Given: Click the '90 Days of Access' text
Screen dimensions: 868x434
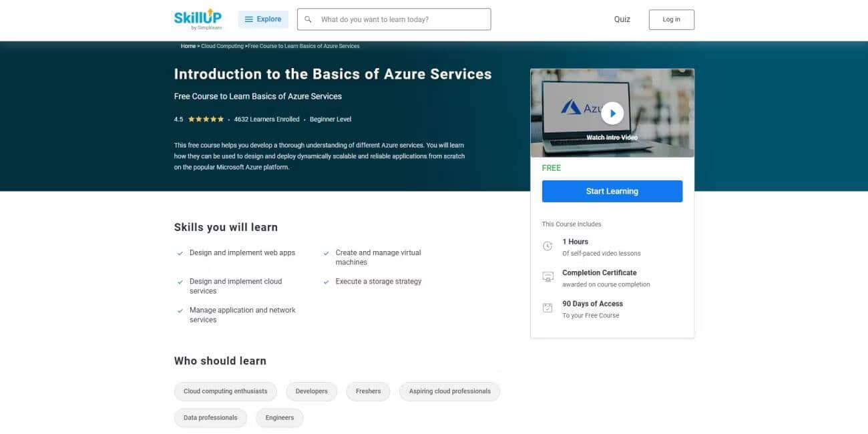Looking at the screenshot, I should (593, 304).
